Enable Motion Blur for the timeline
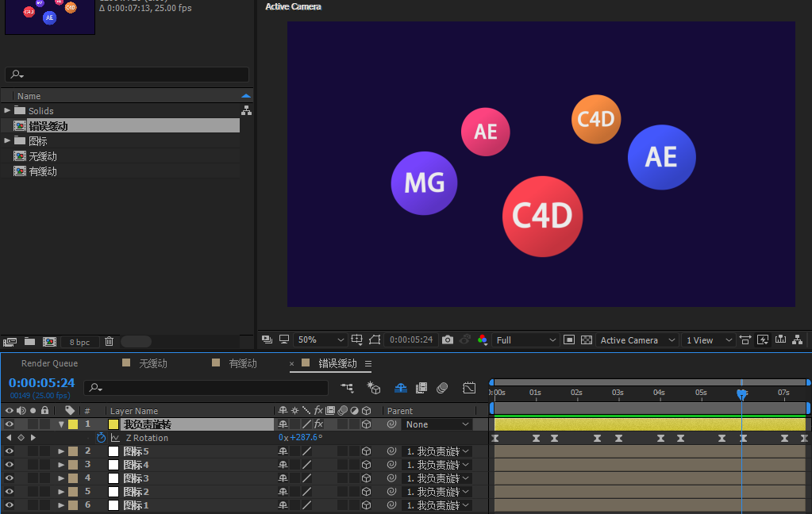Viewport: 812px width, 514px height. (x=442, y=388)
